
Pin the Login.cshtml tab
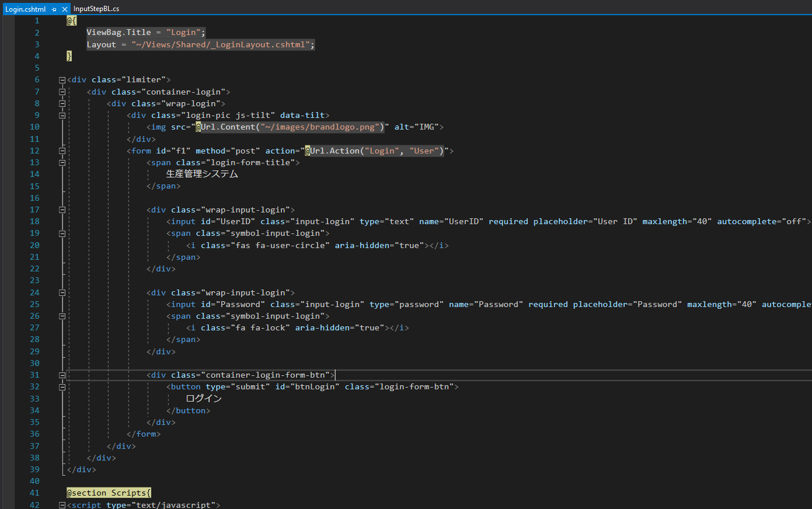54,9
